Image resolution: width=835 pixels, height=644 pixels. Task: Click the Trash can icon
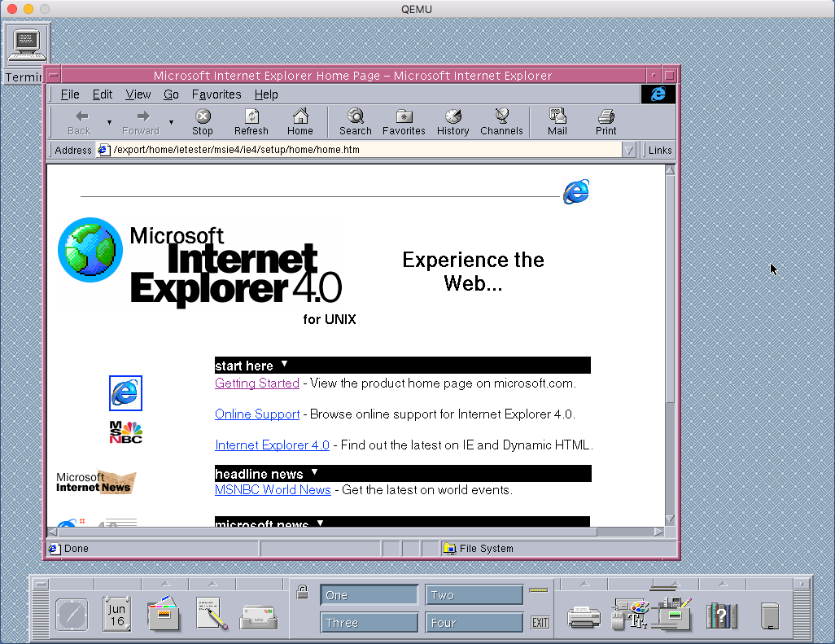[770, 616]
